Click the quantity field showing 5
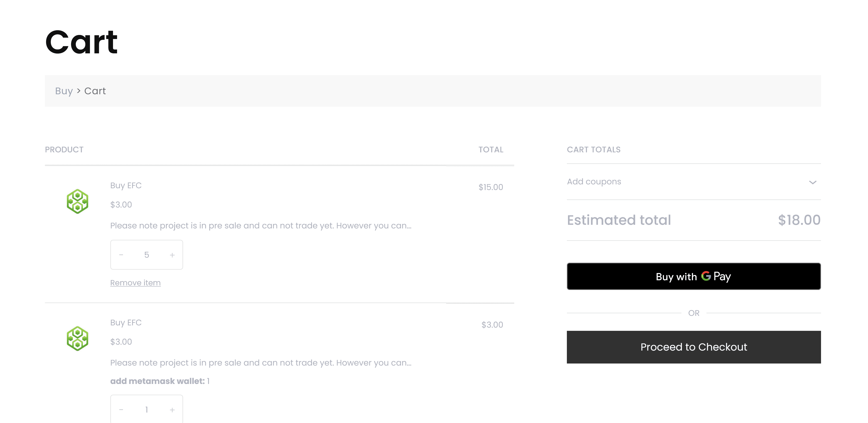The image size is (868, 423). (147, 255)
